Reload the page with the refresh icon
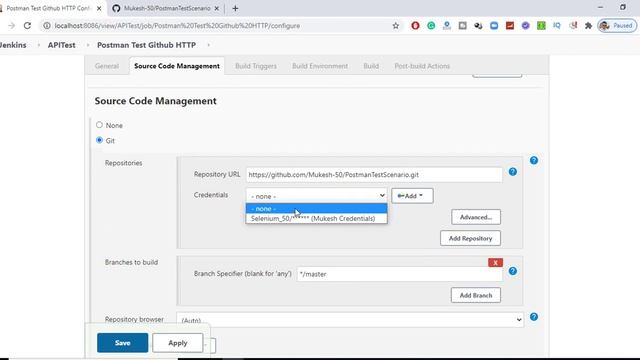This screenshot has height=360, width=640. (27, 26)
